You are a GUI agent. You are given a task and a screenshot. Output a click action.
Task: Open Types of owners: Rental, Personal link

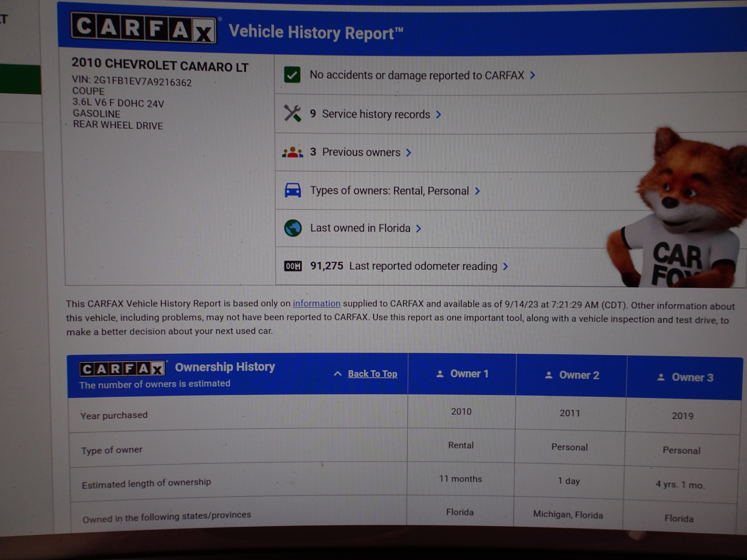tap(389, 191)
